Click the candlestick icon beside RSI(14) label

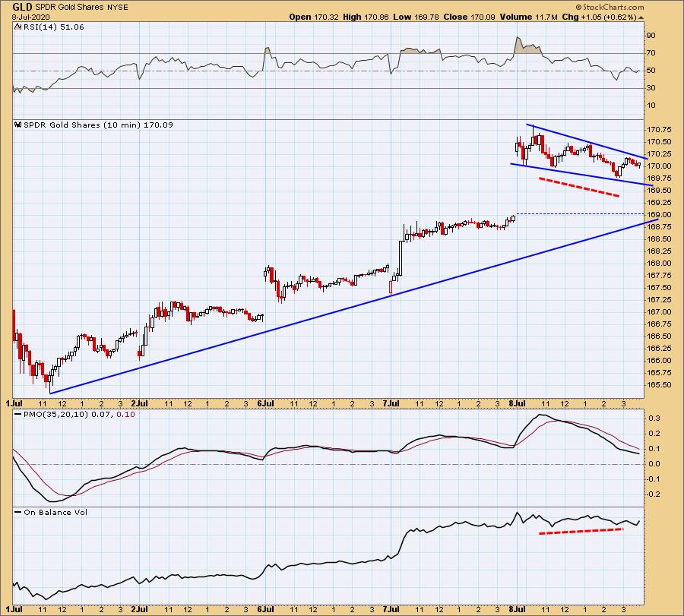(x=18, y=27)
